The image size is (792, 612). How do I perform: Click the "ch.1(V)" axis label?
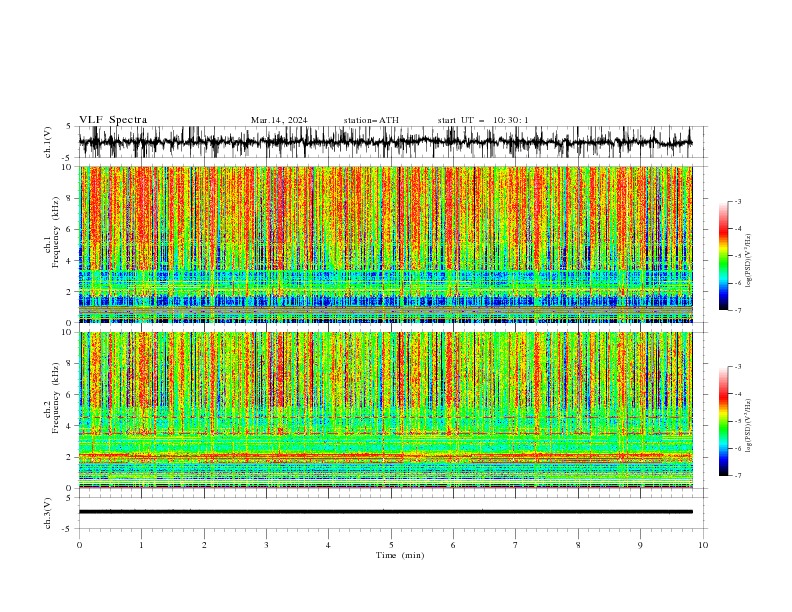tap(48, 142)
